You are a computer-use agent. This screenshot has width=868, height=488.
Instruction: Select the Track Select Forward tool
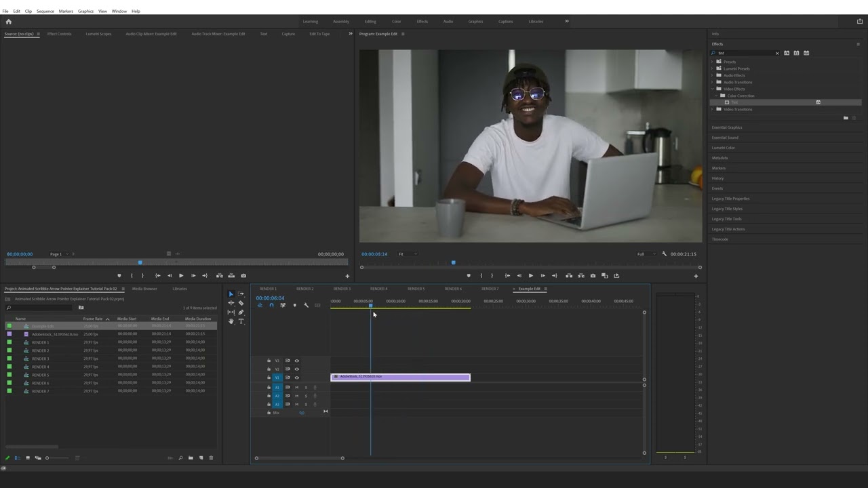tap(241, 294)
